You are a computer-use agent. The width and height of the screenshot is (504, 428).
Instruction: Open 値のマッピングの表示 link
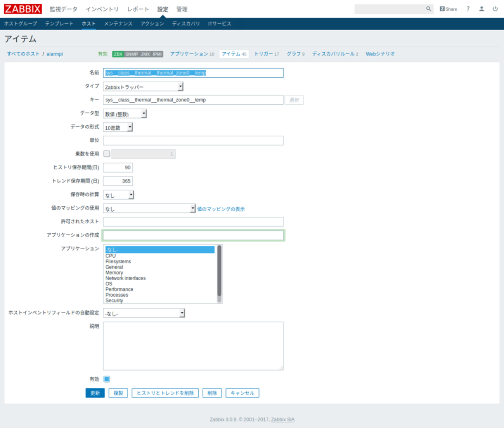coord(221,209)
